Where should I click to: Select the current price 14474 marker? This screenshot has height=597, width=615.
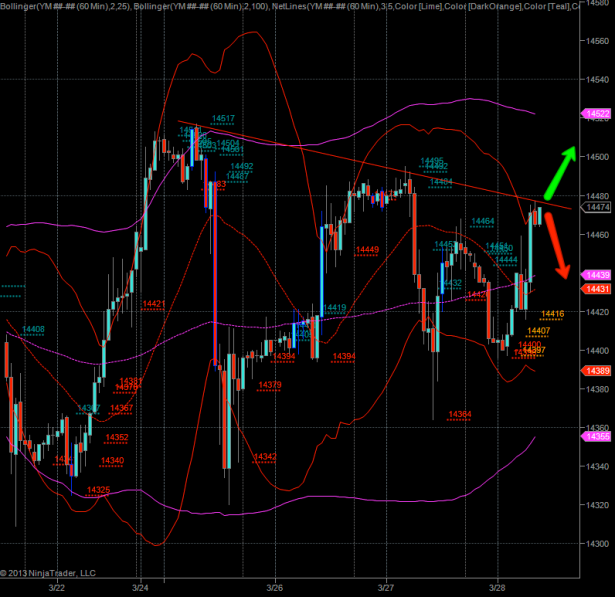point(598,207)
